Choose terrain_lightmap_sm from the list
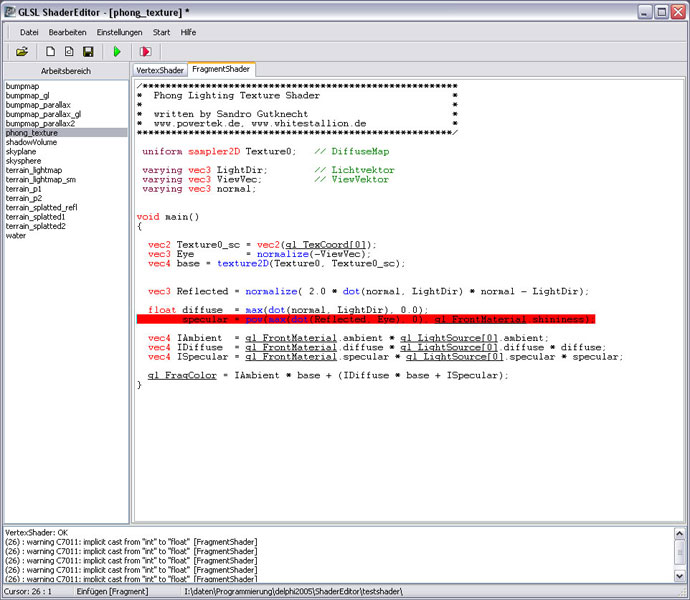Viewport: 690px width, 600px height. 41,179
